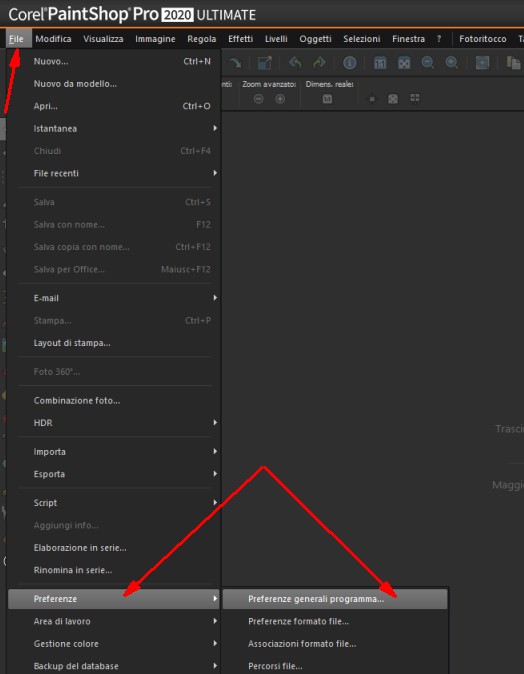
Task: Select Layout di stampa... menu entry
Action: tap(114, 343)
